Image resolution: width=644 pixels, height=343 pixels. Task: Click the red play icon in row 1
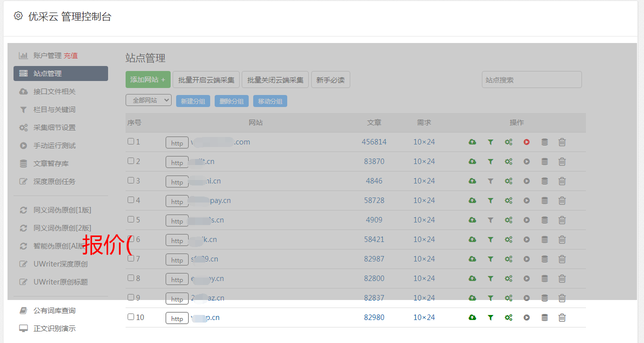[x=526, y=142]
